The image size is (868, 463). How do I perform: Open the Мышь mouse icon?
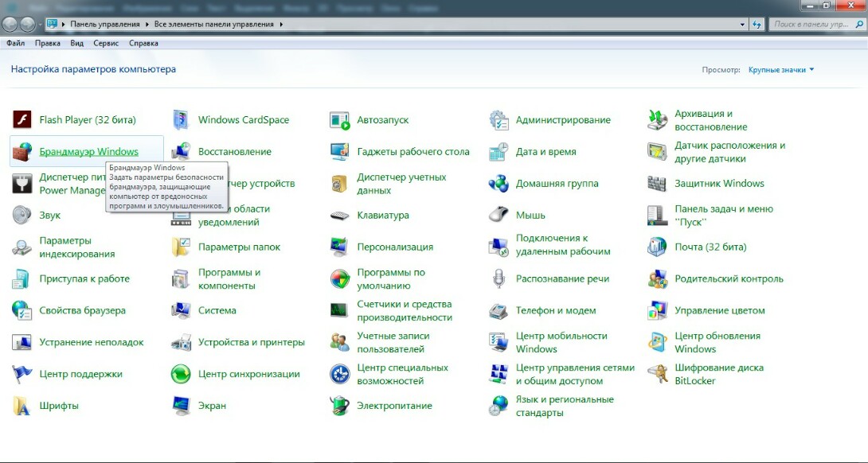tap(499, 215)
